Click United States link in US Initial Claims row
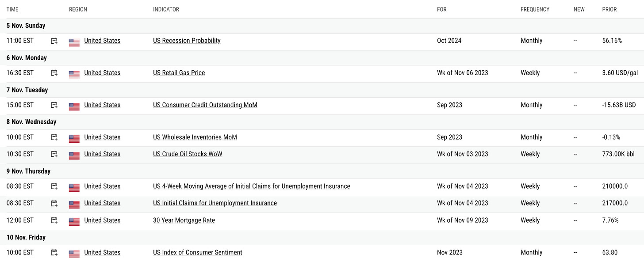 102,203
